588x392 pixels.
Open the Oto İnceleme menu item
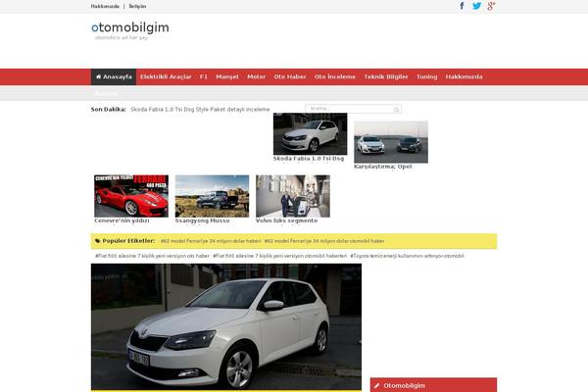point(335,76)
